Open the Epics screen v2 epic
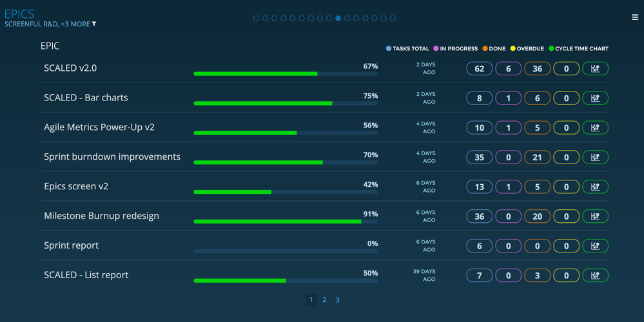644x322 pixels. coord(76,186)
